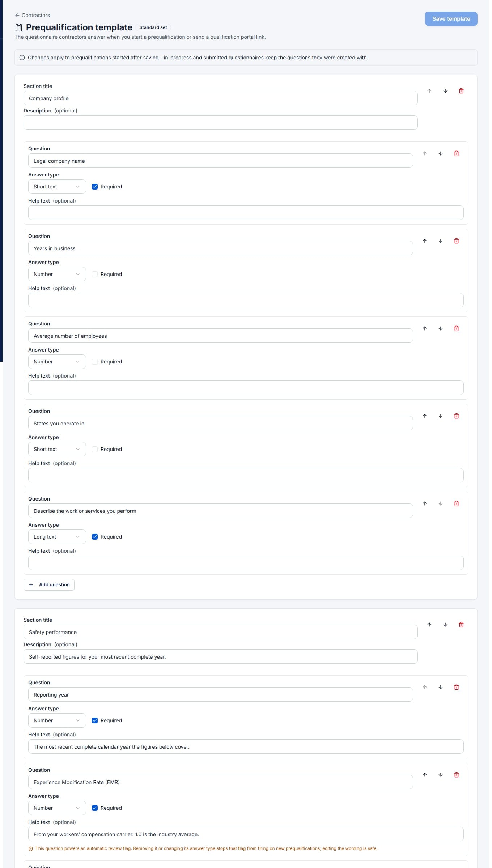492x868 pixels.
Task: Move Company profile section up
Action: [x=429, y=91]
